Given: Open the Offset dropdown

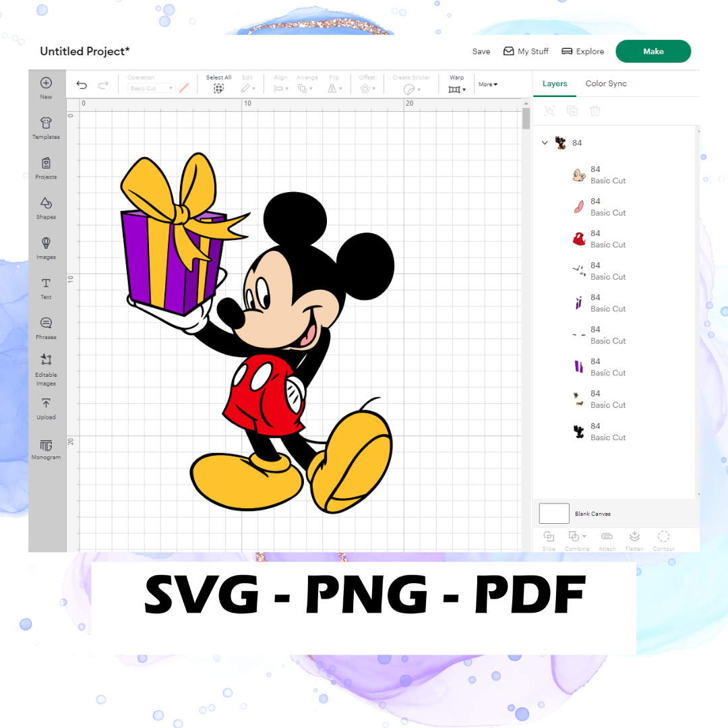Looking at the screenshot, I should click(x=368, y=88).
